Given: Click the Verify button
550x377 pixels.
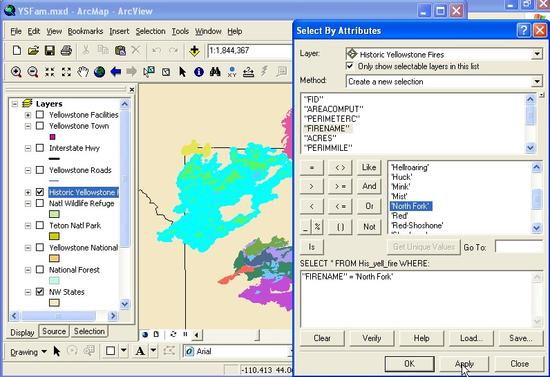Looking at the screenshot, I should (371, 338).
